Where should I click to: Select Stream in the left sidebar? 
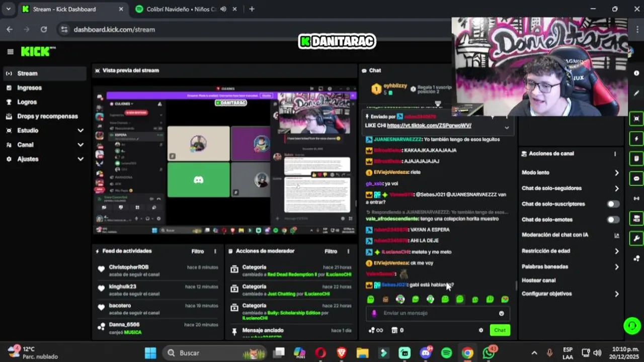45,73
